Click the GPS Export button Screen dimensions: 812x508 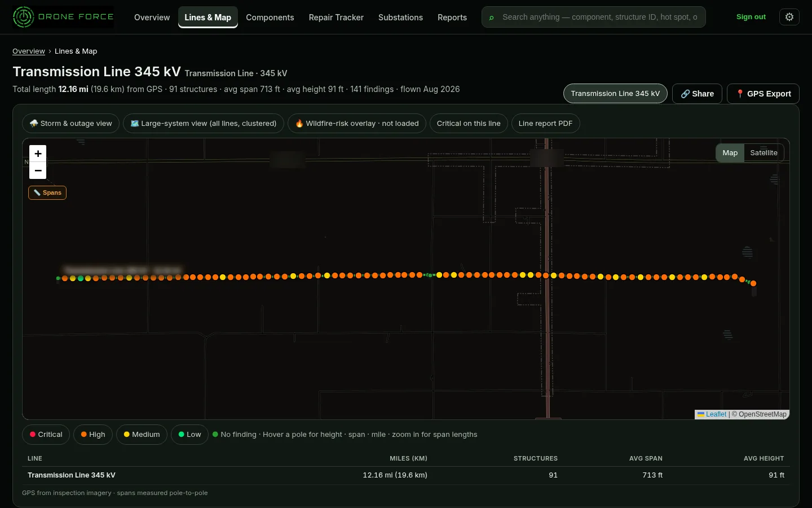[x=763, y=94]
